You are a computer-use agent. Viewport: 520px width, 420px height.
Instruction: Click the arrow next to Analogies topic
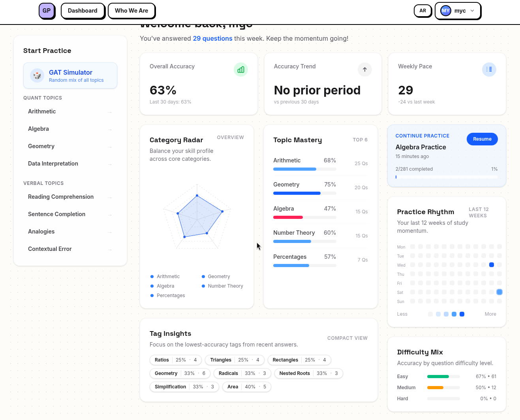[x=110, y=232]
